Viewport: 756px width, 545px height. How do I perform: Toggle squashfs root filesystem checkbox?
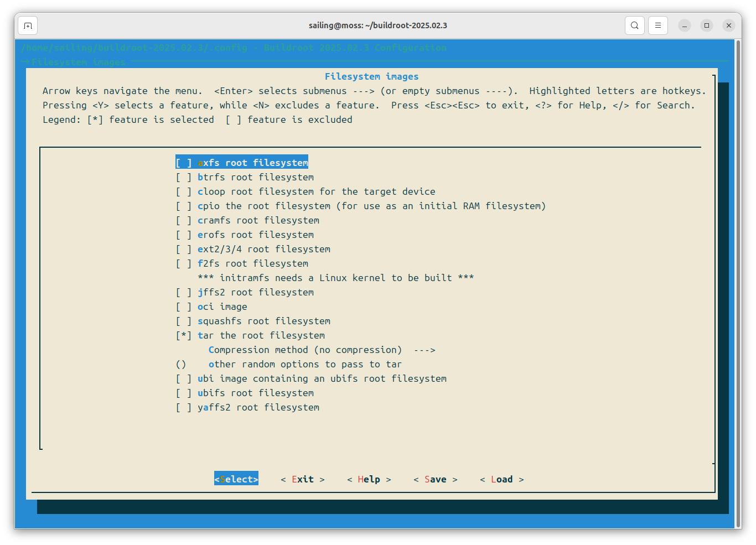pyautogui.click(x=184, y=321)
